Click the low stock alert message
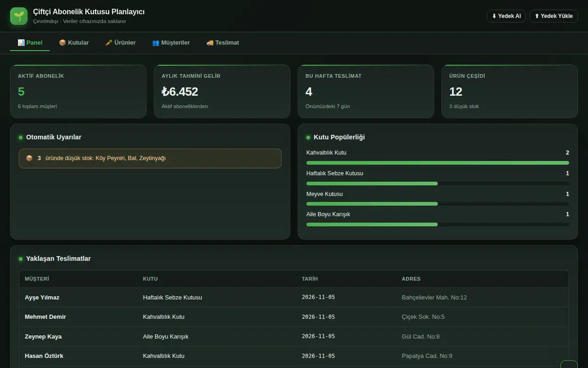 150,158
